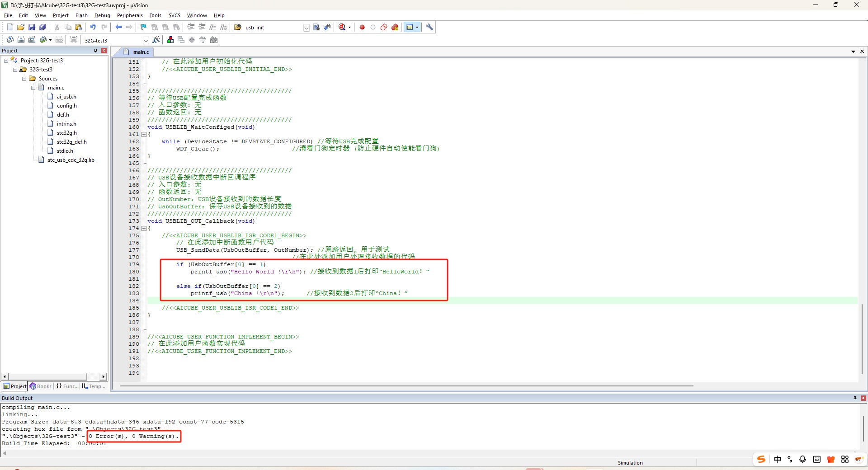
Task: Navigate backwards with the blue left arrow
Action: tap(118, 27)
